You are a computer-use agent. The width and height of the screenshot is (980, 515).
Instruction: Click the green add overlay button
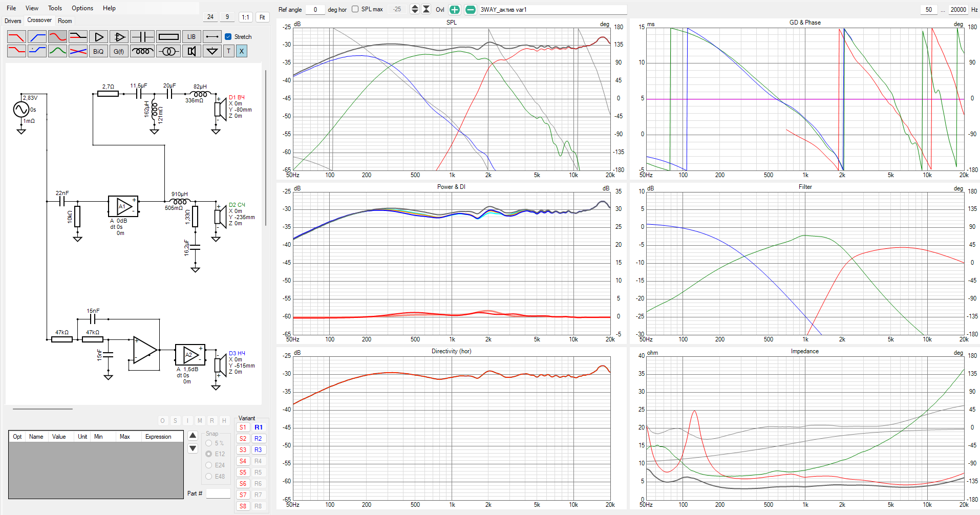point(454,10)
